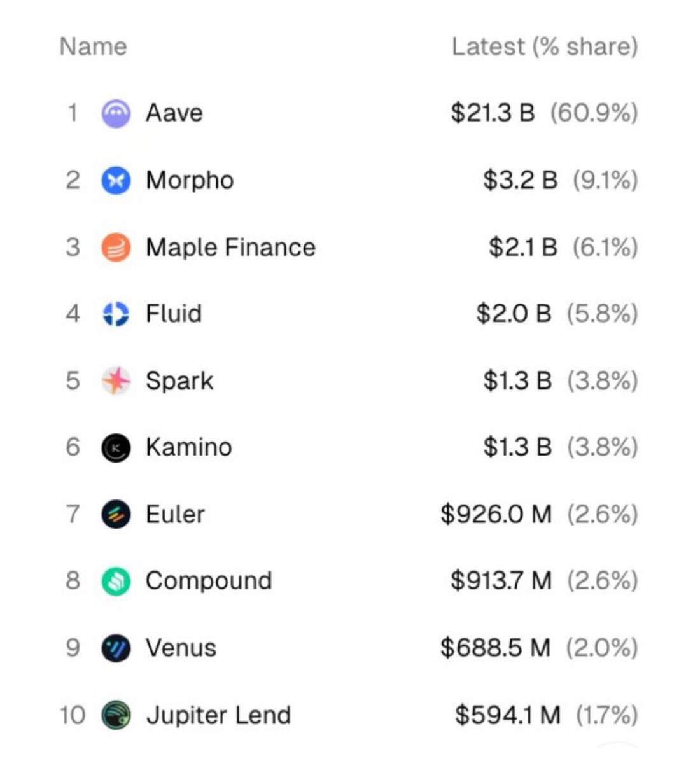
Task: Select the Euler protocol icon
Action: [116, 514]
